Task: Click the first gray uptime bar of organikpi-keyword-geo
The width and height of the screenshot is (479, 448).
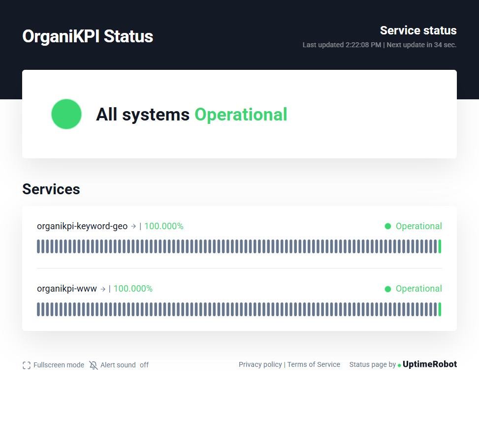Action: 38,246
